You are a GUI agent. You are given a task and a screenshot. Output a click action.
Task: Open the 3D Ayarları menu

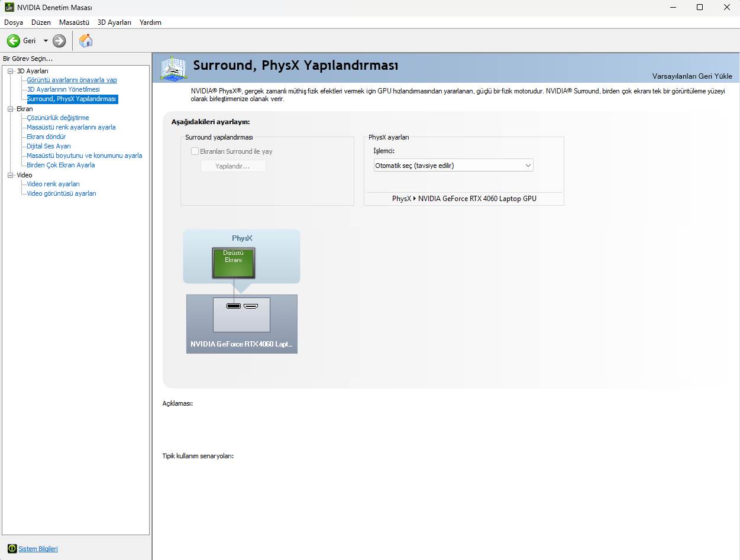(114, 22)
